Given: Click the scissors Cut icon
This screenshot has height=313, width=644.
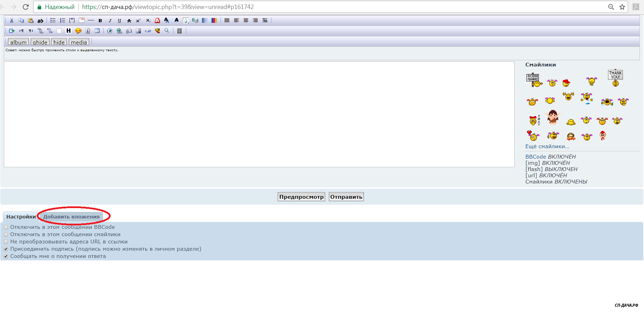Looking at the screenshot, I should coord(12,21).
